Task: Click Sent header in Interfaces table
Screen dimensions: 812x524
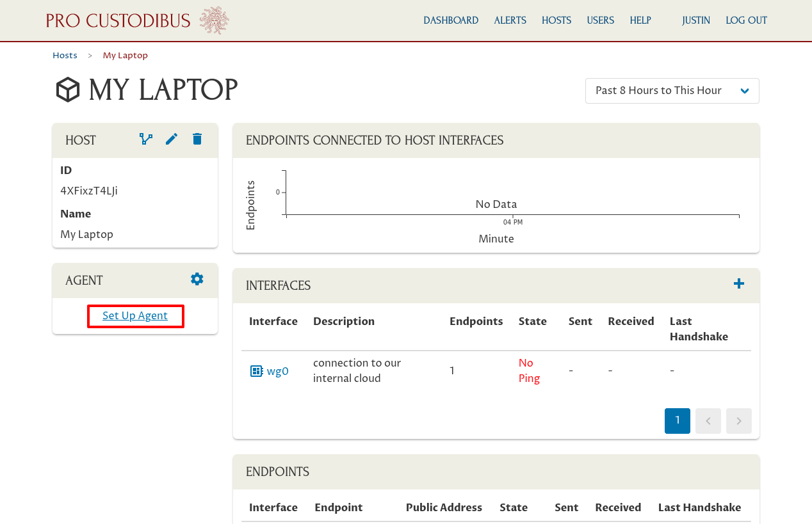Action: 580,321
